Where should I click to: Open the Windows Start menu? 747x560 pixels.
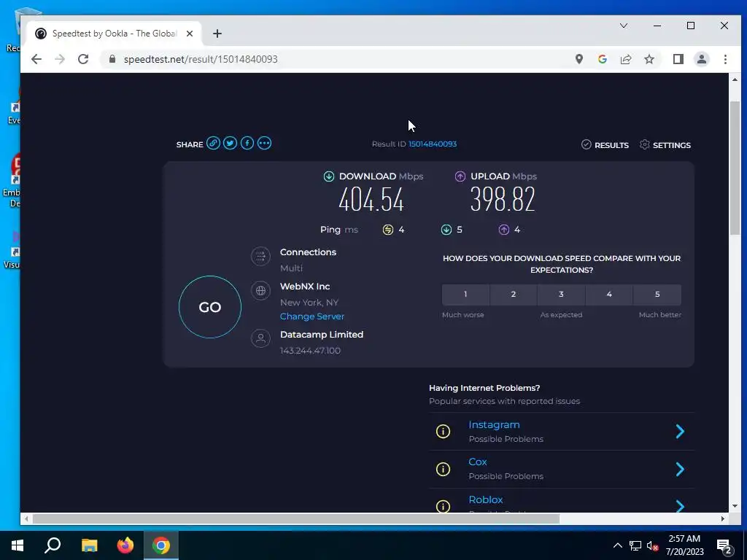[x=18, y=545]
